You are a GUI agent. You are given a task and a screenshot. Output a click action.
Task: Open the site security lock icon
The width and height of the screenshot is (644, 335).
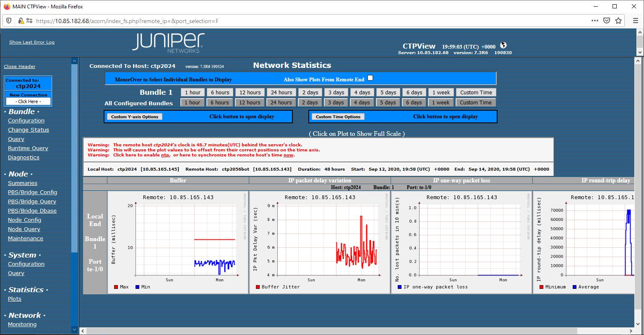pos(21,21)
